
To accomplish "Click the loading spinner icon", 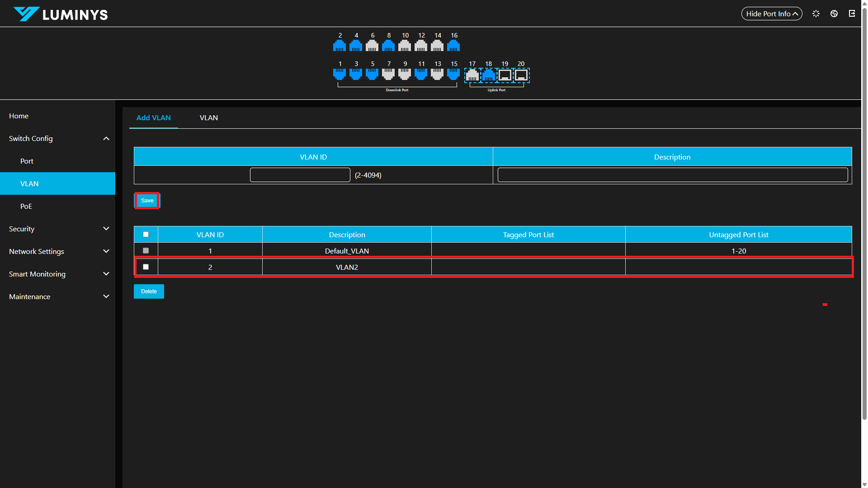I will pyautogui.click(x=816, y=14).
